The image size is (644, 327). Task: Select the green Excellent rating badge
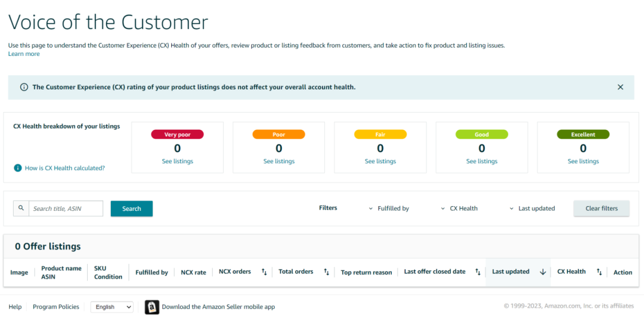[583, 135]
